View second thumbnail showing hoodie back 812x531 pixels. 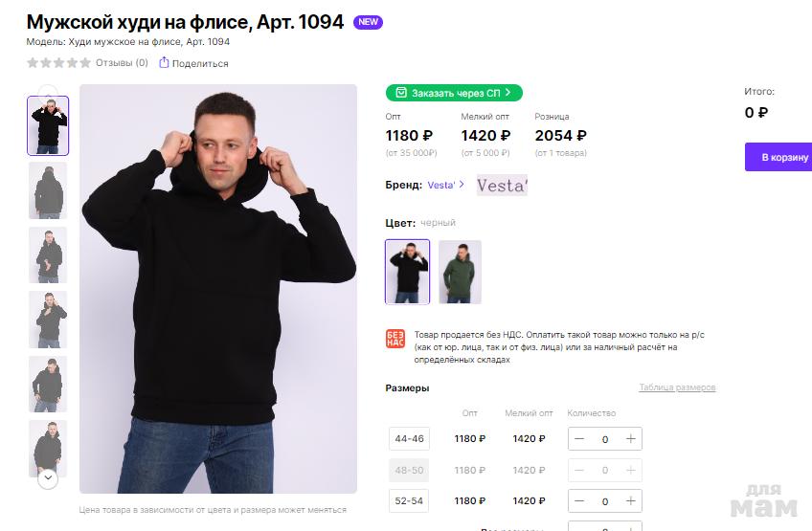(x=48, y=189)
